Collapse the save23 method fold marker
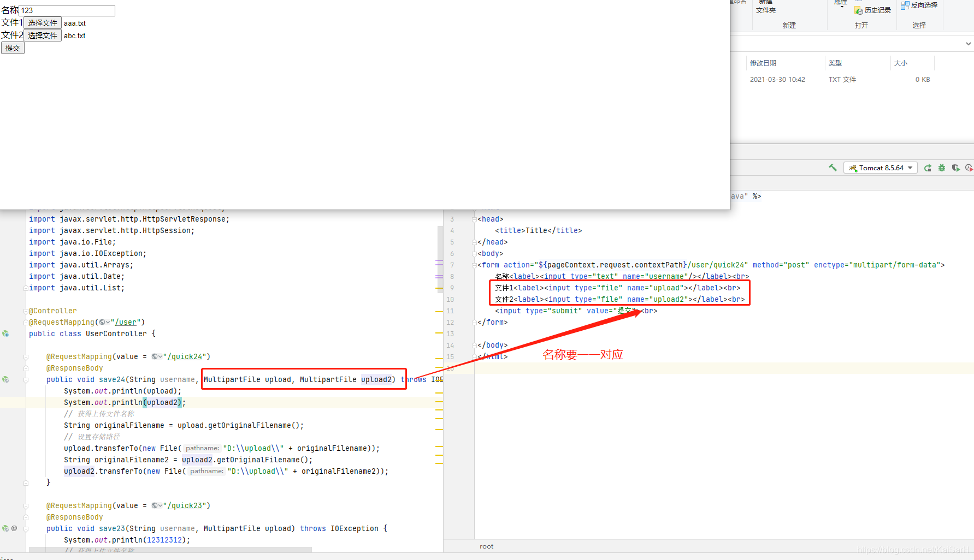The height and width of the screenshot is (560, 974). pyautogui.click(x=26, y=528)
